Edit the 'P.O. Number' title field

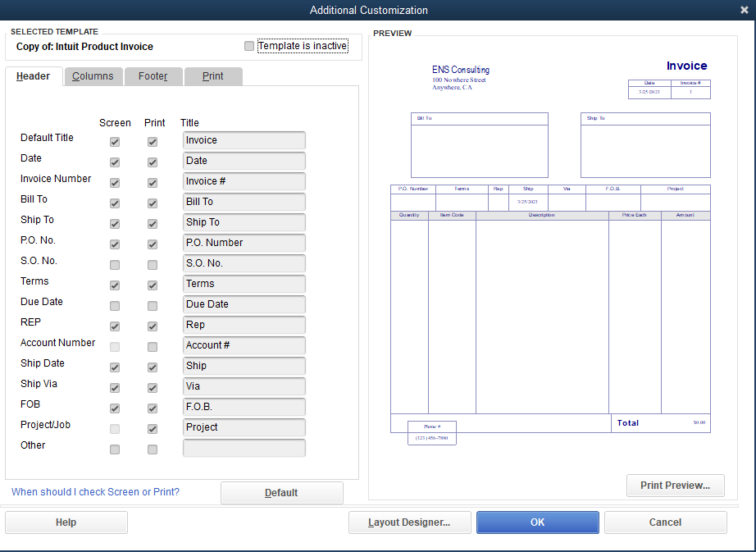[x=244, y=243]
